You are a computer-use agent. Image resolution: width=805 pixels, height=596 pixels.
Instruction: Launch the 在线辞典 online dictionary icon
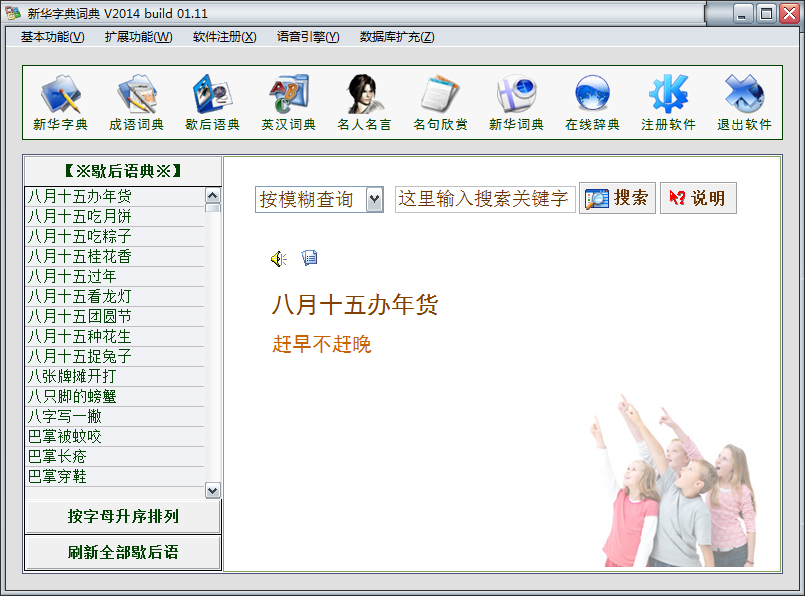point(592,102)
